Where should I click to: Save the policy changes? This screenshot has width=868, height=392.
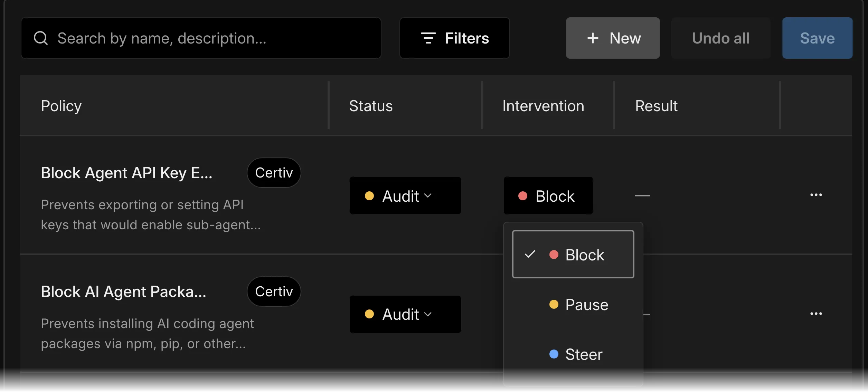817,38
